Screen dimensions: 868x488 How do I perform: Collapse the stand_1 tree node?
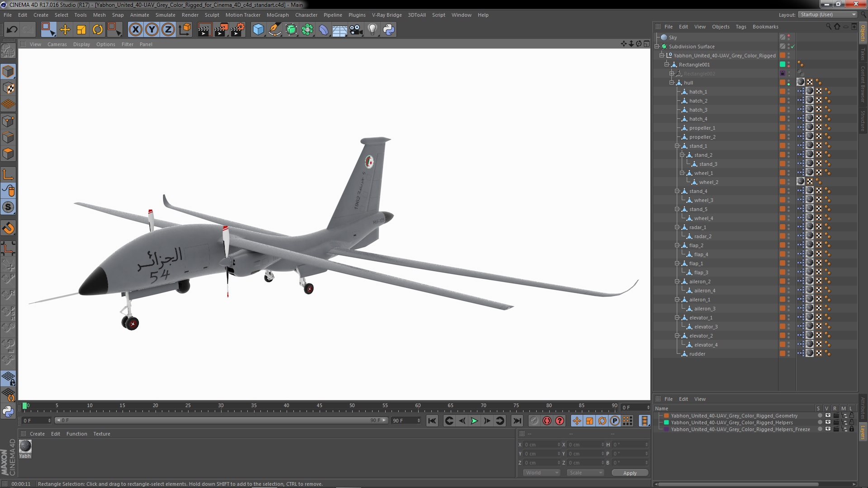pyautogui.click(x=677, y=146)
